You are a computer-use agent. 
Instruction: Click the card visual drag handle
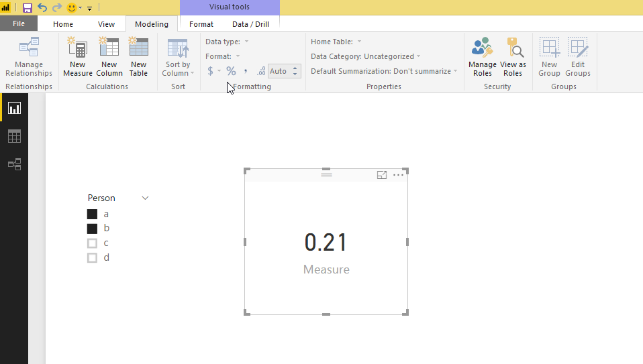[326, 174]
